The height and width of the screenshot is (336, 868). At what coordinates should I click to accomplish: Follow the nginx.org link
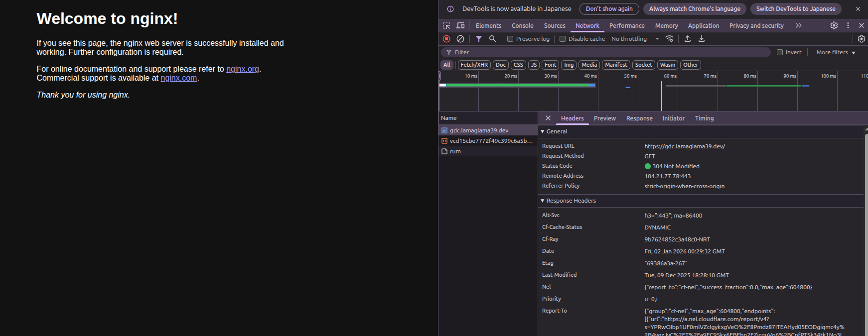(243, 69)
